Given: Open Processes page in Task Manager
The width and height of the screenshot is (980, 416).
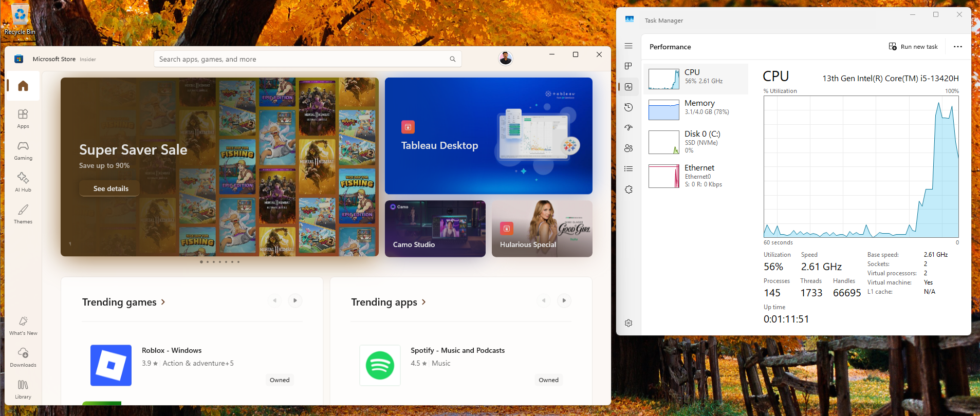Looking at the screenshot, I should 628,66.
